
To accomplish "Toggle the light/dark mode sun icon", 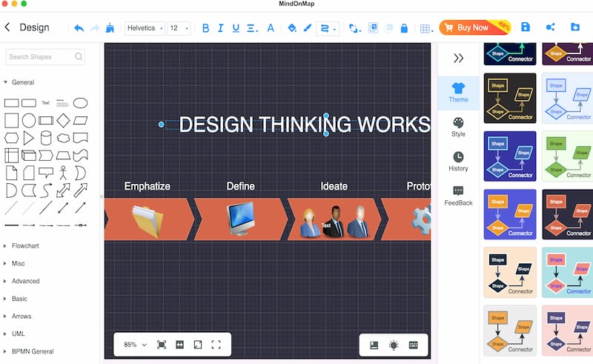I will click(394, 345).
